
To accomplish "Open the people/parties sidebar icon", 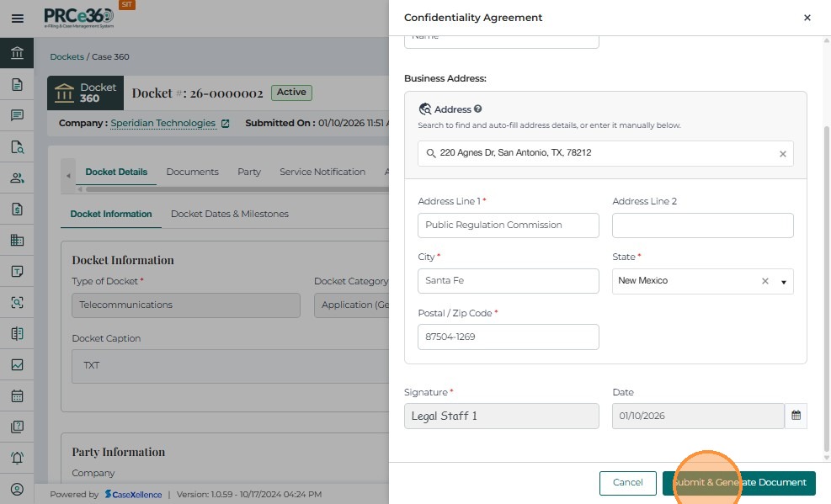I will click(x=17, y=178).
